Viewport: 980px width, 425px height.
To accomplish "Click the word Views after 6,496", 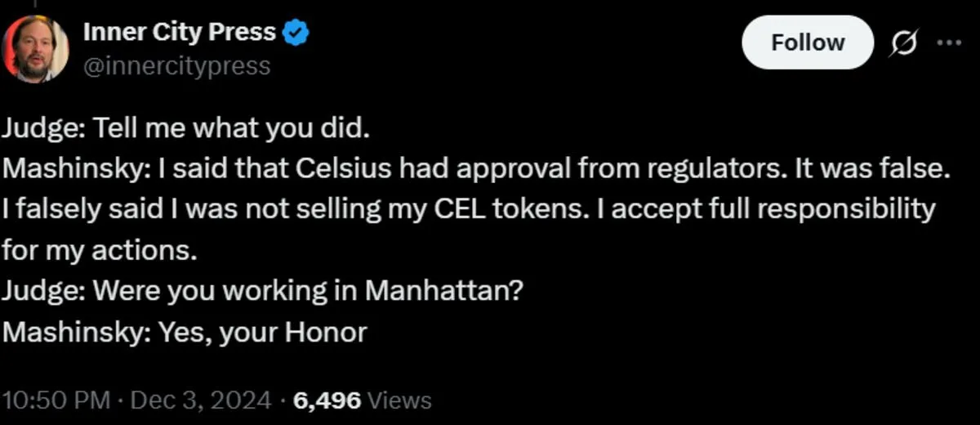I will click(x=399, y=400).
